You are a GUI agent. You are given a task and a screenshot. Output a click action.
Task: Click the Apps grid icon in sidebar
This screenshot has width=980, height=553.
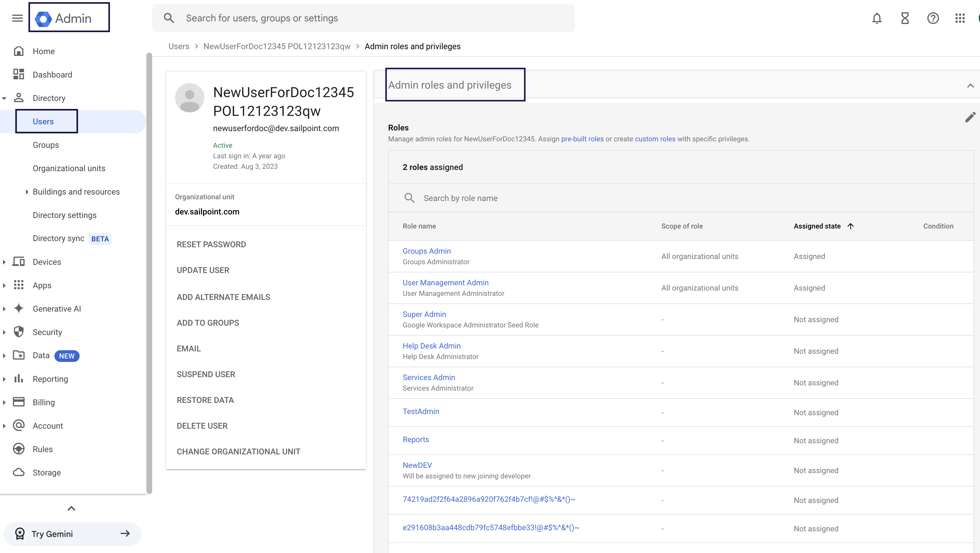coord(19,285)
